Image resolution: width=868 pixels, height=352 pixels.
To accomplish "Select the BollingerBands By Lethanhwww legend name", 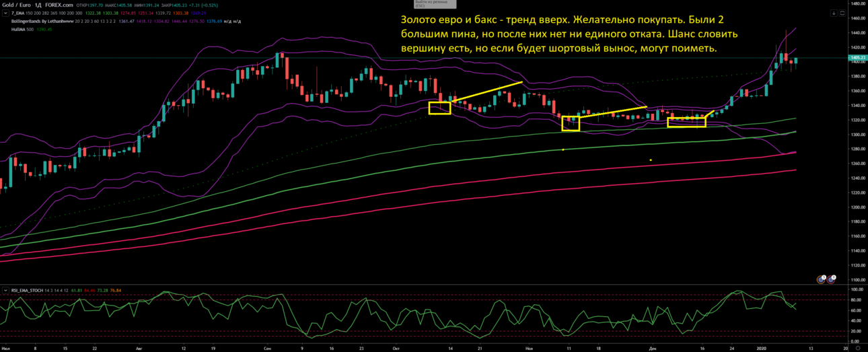I will click(42, 22).
